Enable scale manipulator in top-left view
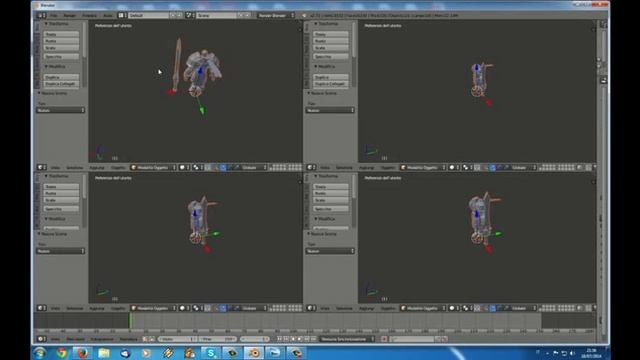The height and width of the screenshot is (360, 640). [237, 167]
